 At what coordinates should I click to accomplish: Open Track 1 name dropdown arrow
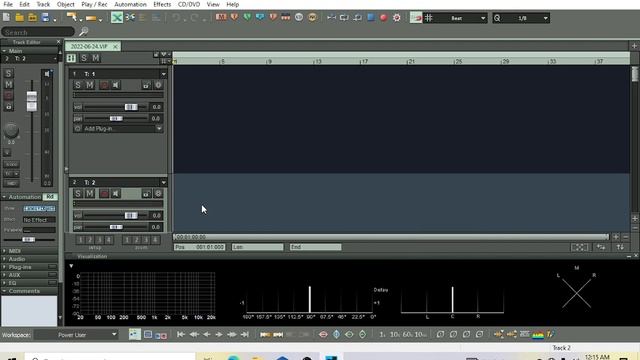pos(163,74)
